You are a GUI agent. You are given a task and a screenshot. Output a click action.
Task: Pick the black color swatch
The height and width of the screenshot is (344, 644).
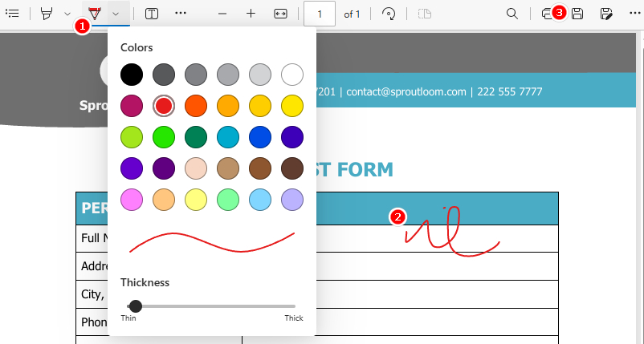[x=132, y=75]
